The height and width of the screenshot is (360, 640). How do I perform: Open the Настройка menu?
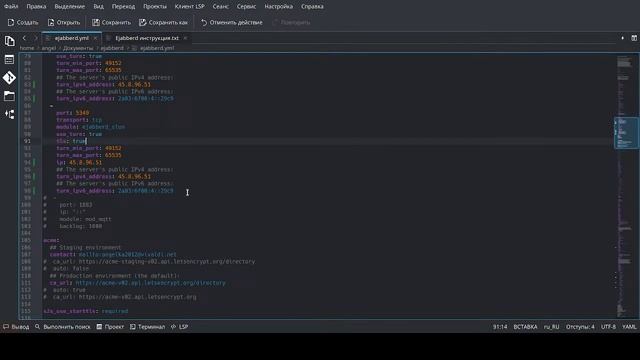278,7
